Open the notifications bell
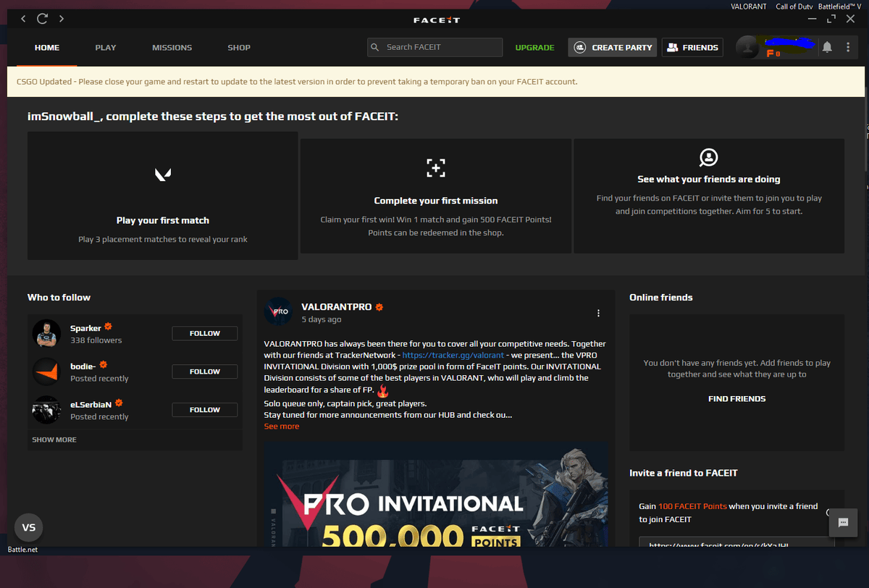869x588 pixels. (827, 47)
